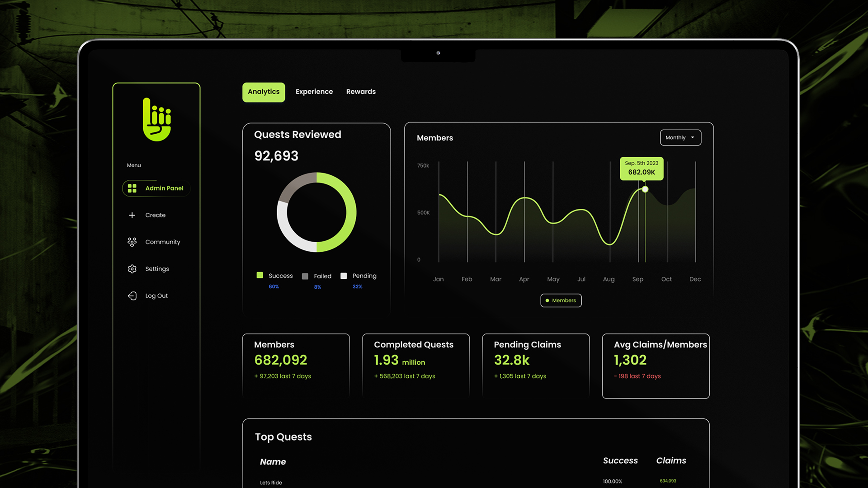
Task: Click the Failed 8% percentage
Action: pyautogui.click(x=318, y=287)
